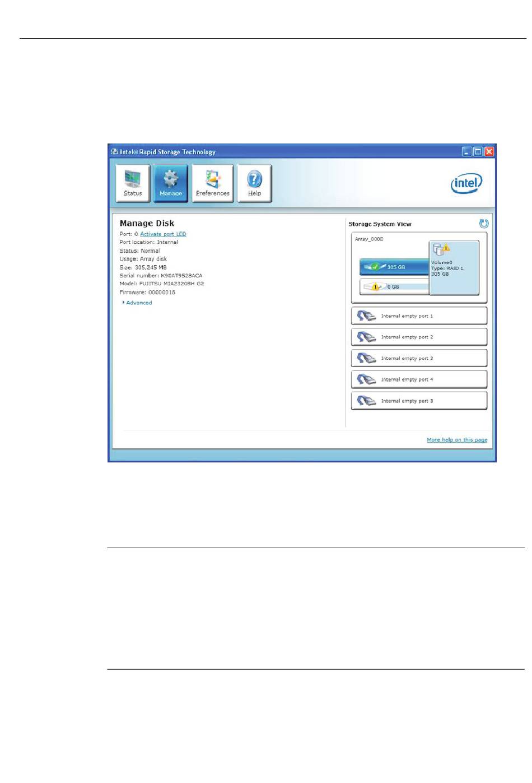Click Internal empty port 5
The image size is (532, 783).
click(419, 401)
